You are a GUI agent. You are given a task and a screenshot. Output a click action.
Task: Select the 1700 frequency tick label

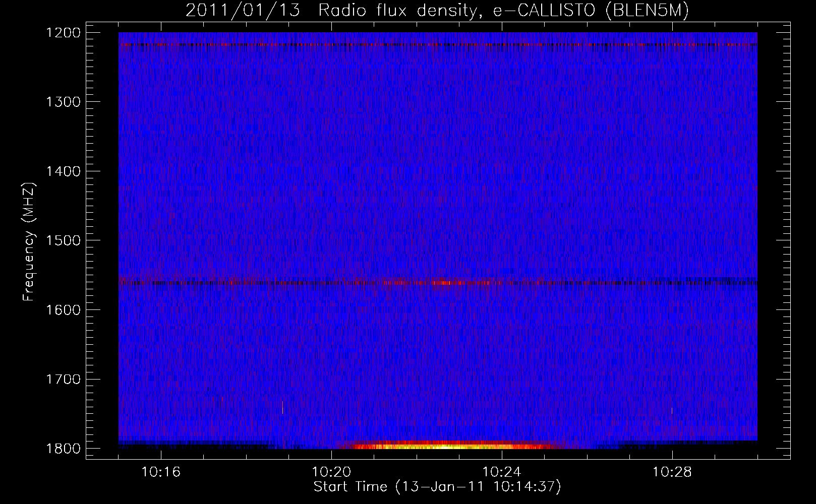point(63,379)
